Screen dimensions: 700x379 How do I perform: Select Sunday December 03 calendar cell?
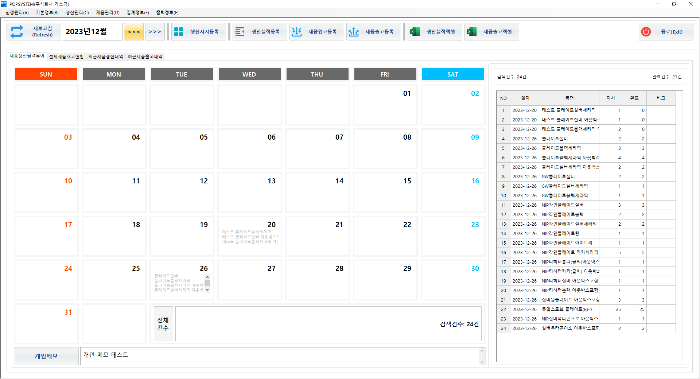(x=46, y=149)
